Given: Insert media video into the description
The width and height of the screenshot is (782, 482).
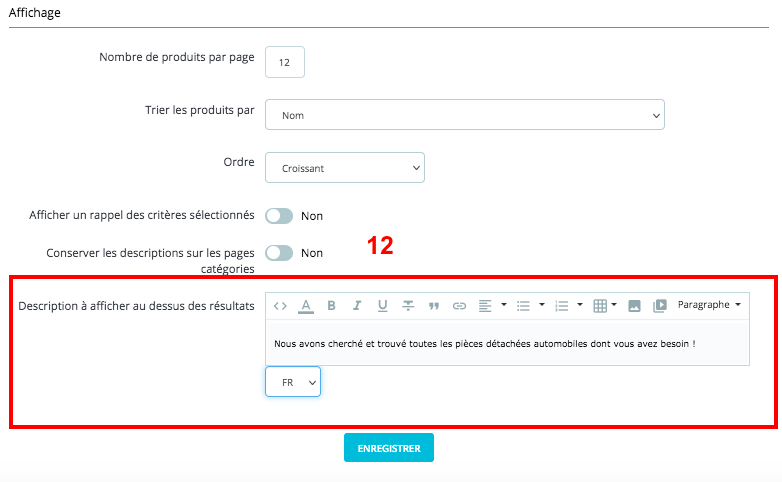Looking at the screenshot, I should click(x=660, y=306).
